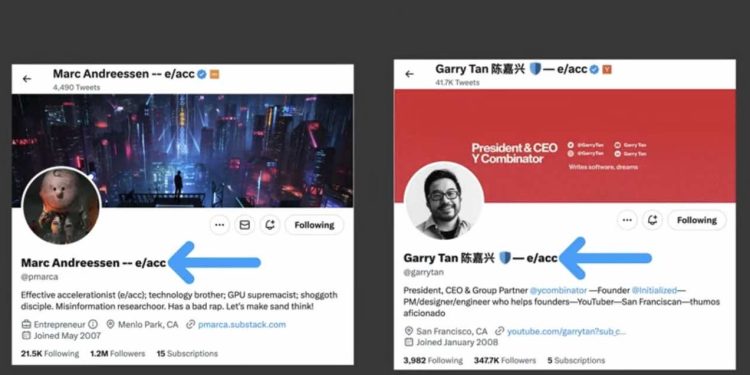View Garry Tan's 5 Subscriptions
This screenshot has height=375, width=750.
click(x=576, y=360)
